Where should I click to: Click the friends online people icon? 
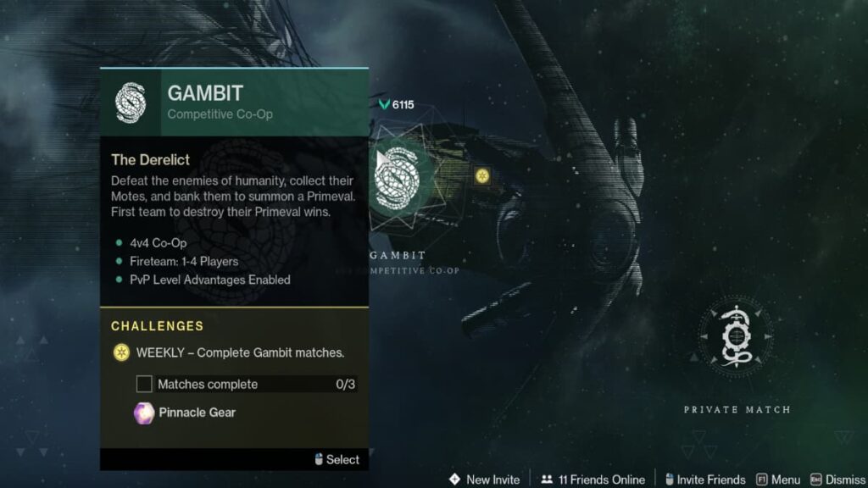click(x=547, y=480)
